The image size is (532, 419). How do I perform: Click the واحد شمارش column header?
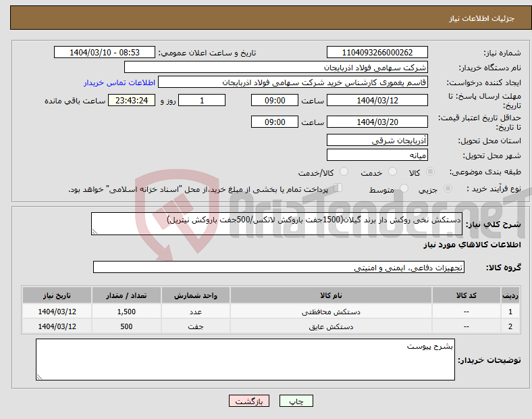[x=196, y=295]
